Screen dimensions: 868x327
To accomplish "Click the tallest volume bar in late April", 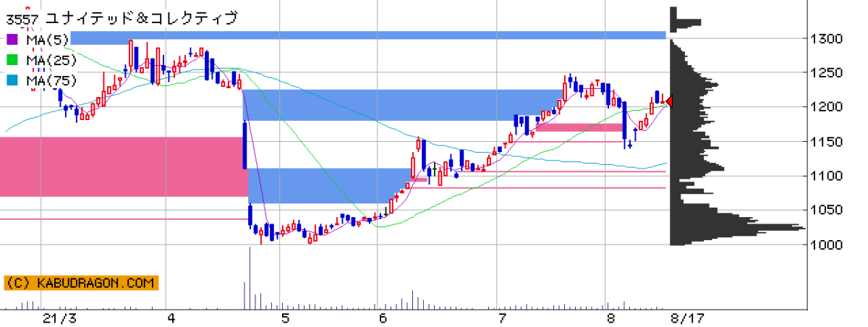I will point(250,278).
